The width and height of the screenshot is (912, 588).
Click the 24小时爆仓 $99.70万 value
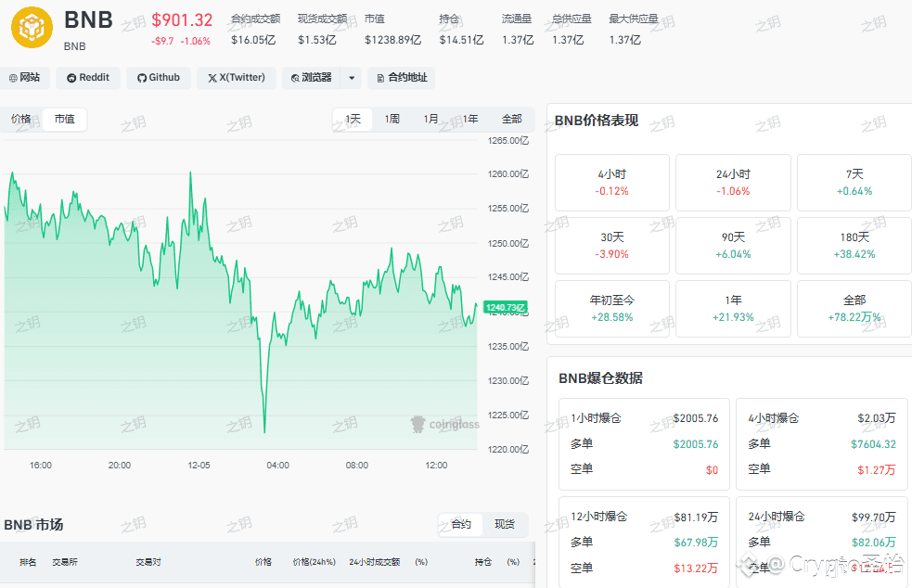point(874,517)
